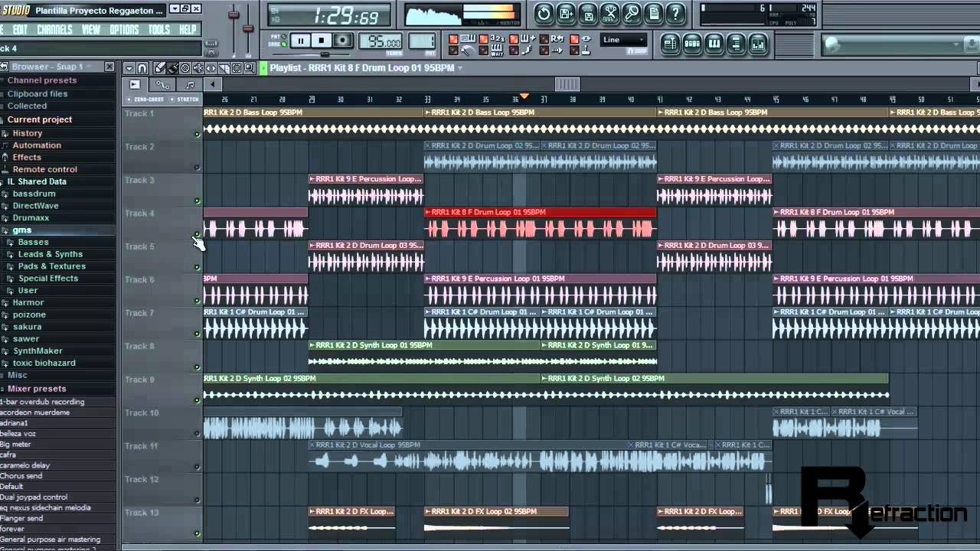Open the playlist options dropdown arrow
This screenshot has width=980, height=551.
point(129,68)
